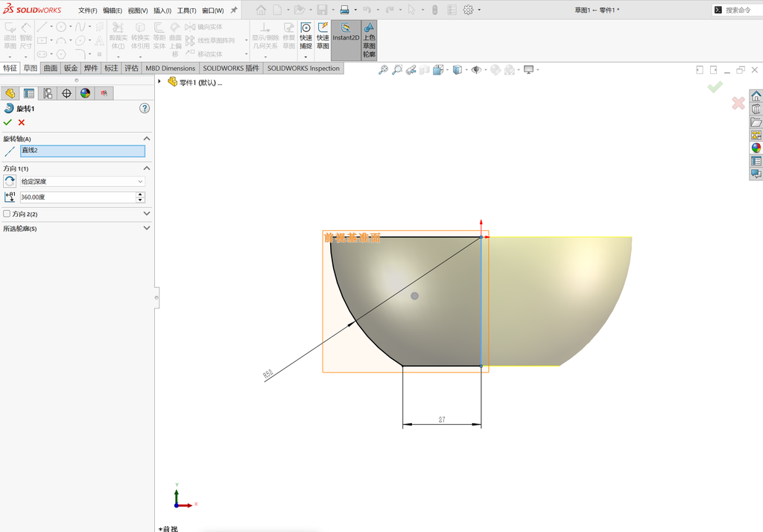
Task: Open the Hide/Show Items dropdown arrow
Action: 486,70
